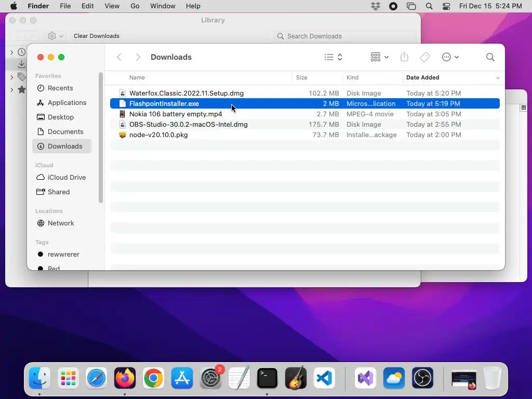Select OBS-Studio-30.0.2-macOS-Intel.dmg file
This screenshot has height=399, width=532.
click(x=304, y=125)
